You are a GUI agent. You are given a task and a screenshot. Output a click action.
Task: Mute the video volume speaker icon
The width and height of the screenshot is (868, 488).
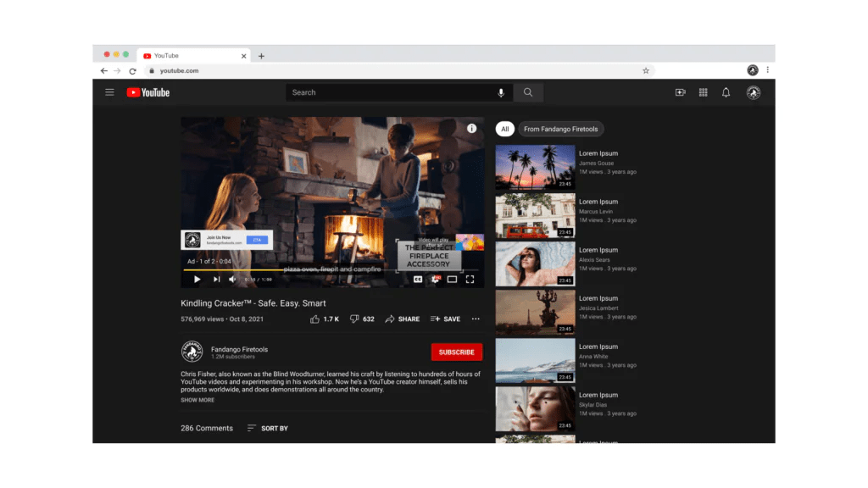pos(232,280)
